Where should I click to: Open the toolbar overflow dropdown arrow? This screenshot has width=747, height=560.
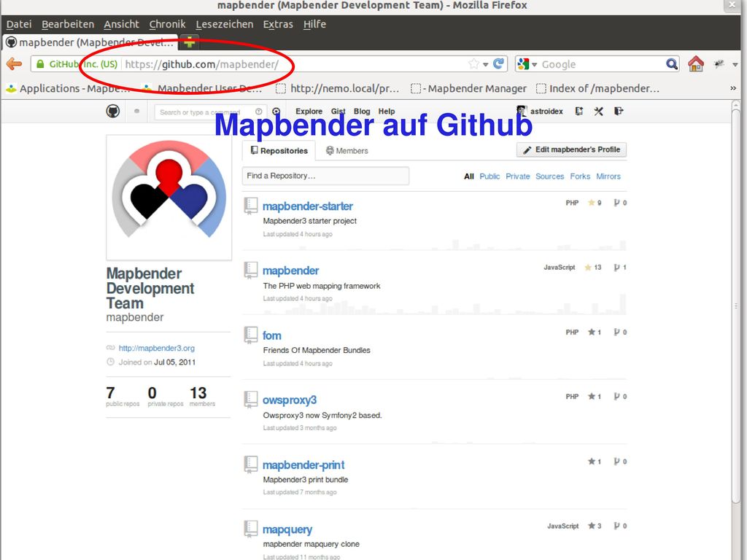click(735, 64)
